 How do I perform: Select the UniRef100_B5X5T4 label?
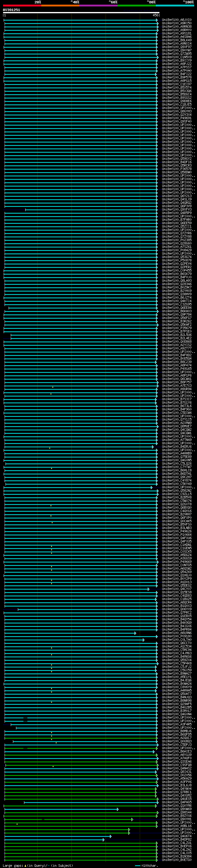pos(177,88)
